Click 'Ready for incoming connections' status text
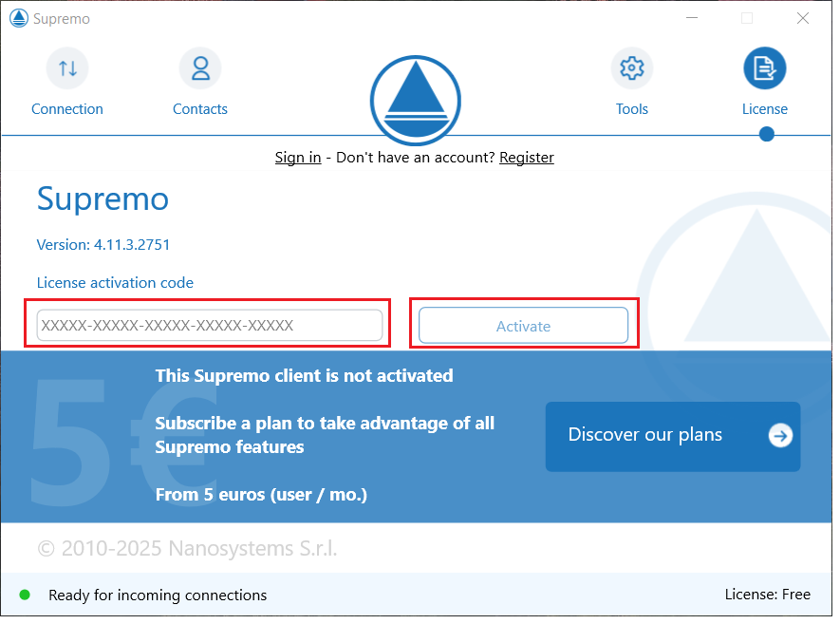Screen dimensions: 840x624 coord(158,596)
